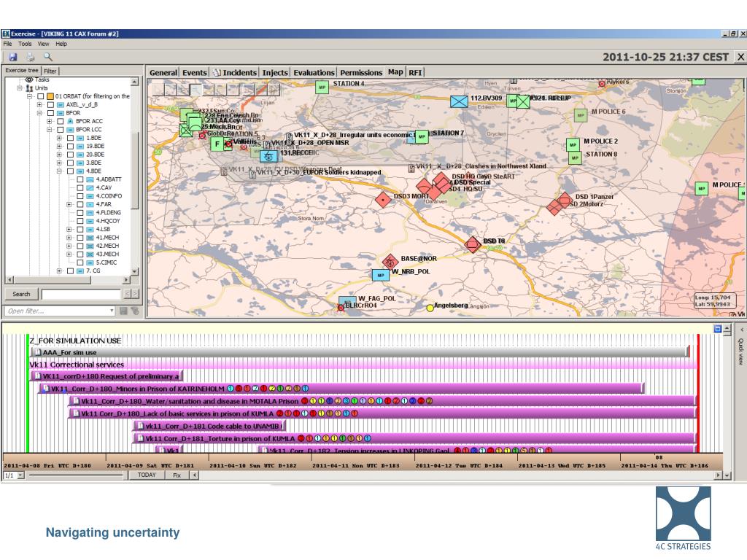747x560 pixels.
Task: Open the View menu
Action: tap(43, 44)
